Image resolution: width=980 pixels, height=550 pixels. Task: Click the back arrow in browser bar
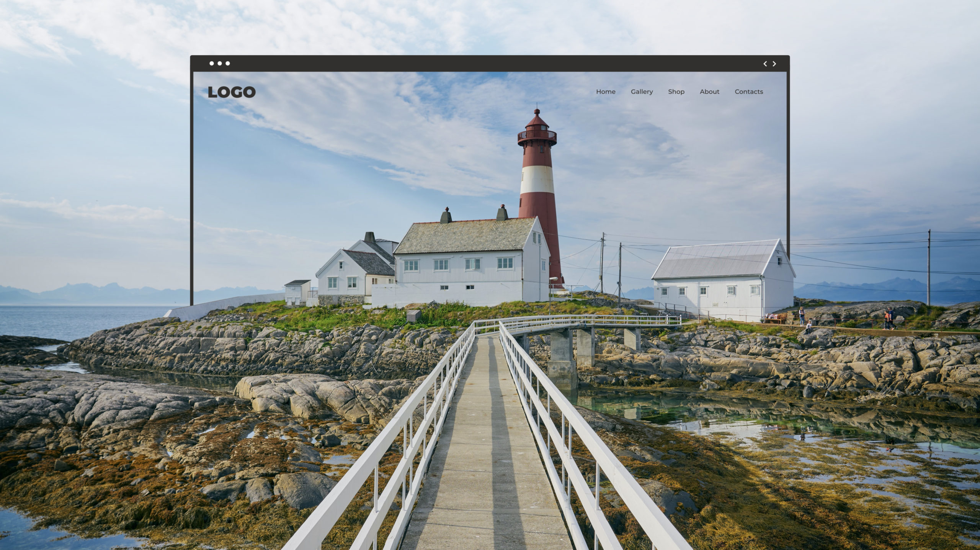point(765,64)
